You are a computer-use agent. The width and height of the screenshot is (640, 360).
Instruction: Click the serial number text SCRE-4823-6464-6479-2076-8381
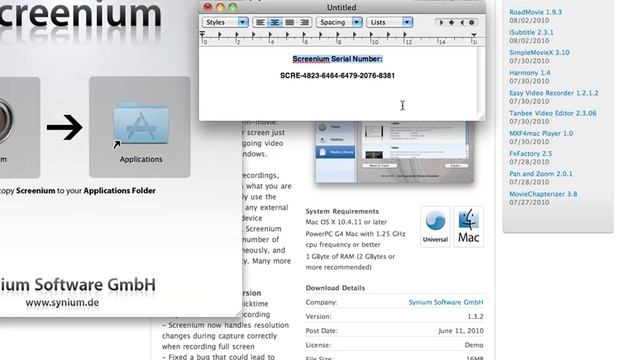tap(338, 76)
